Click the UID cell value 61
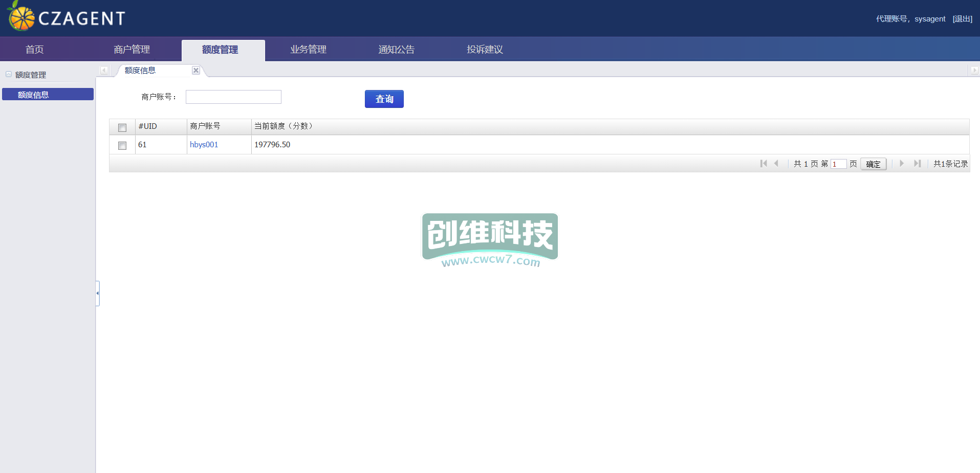The image size is (980, 473). click(x=142, y=145)
